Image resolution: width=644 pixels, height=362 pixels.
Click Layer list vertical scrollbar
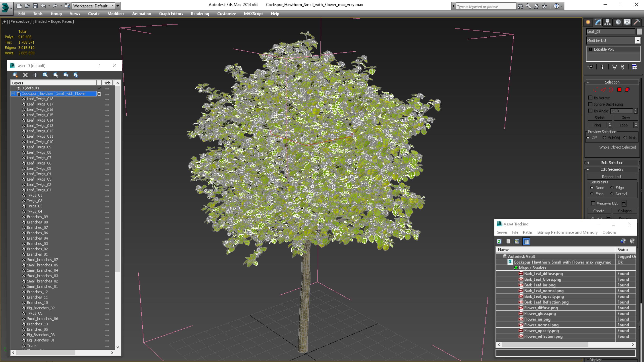[x=118, y=179]
